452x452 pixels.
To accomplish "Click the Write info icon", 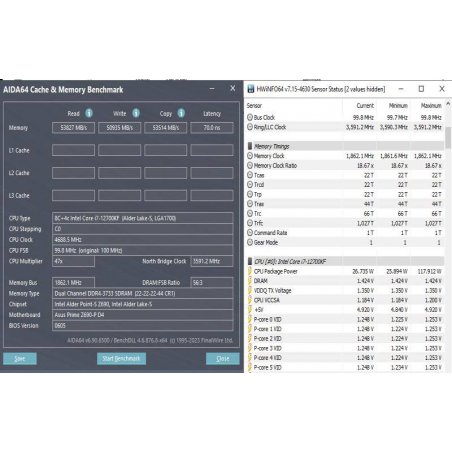I will click(136, 113).
